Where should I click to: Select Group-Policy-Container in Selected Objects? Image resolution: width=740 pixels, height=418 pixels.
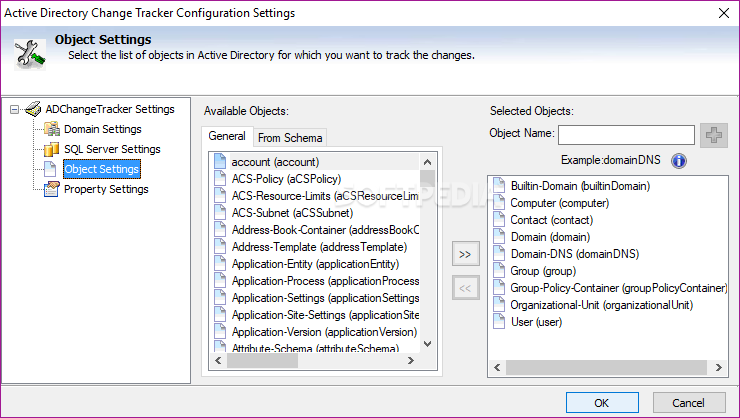[619, 288]
